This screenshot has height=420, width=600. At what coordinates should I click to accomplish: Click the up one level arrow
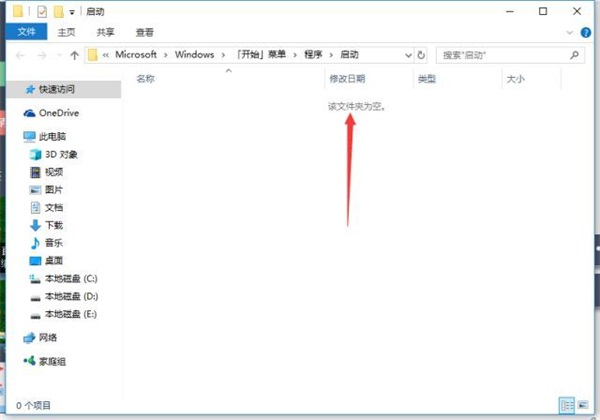coord(74,56)
